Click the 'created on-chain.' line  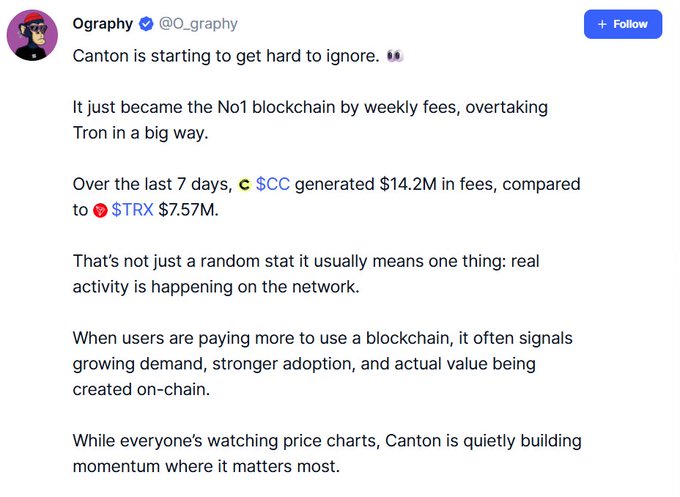click(141, 389)
